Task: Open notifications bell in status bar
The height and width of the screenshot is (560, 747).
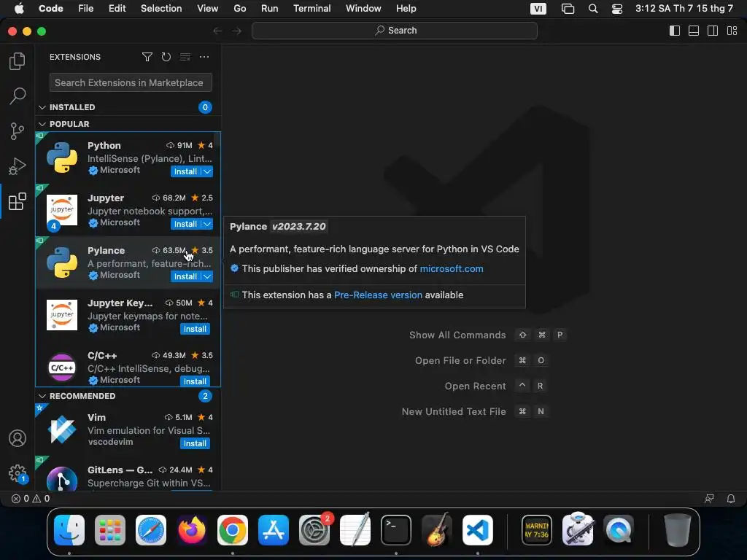Action: pyautogui.click(x=731, y=499)
